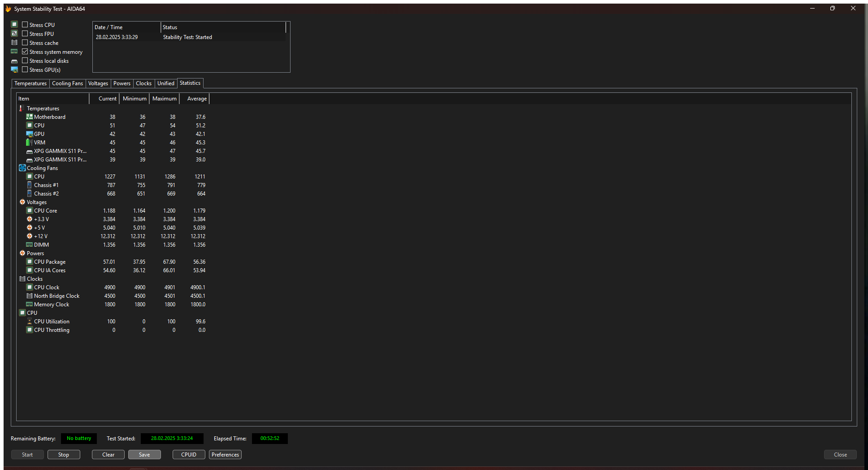Image resolution: width=868 pixels, height=470 pixels.
Task: Click the Stress local disks drive icon
Action: (x=14, y=61)
